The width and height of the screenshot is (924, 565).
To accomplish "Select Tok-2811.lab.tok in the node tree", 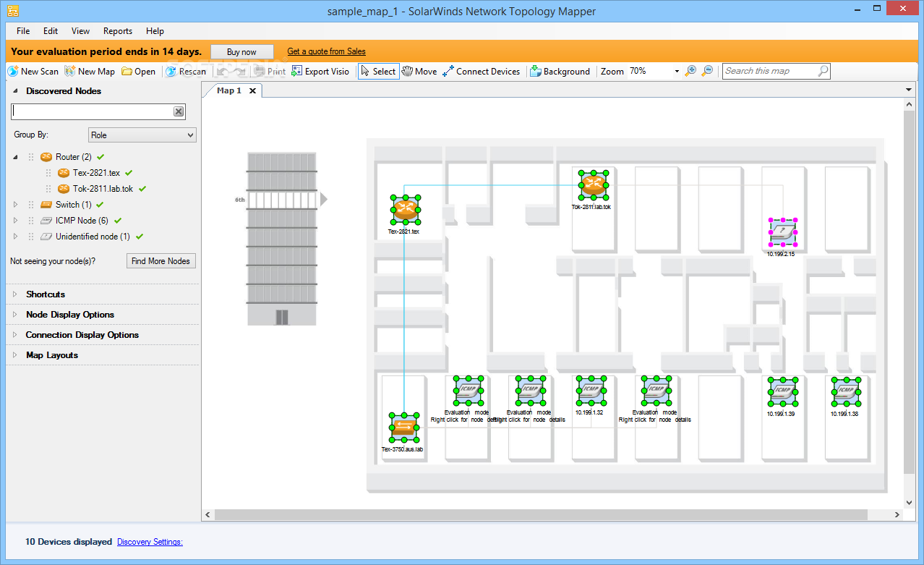I will tap(103, 189).
